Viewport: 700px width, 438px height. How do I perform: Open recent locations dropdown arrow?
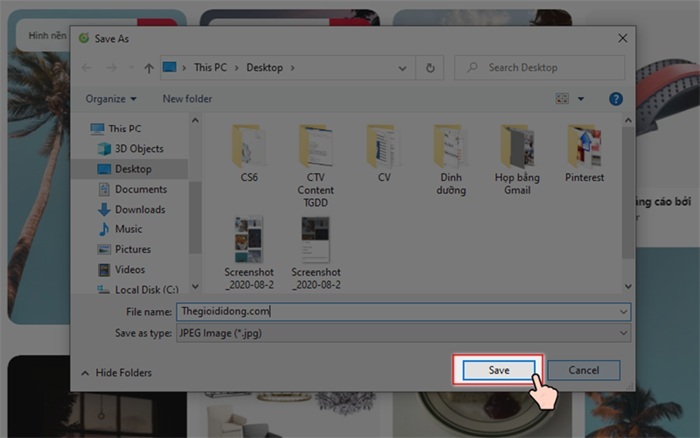[131, 68]
